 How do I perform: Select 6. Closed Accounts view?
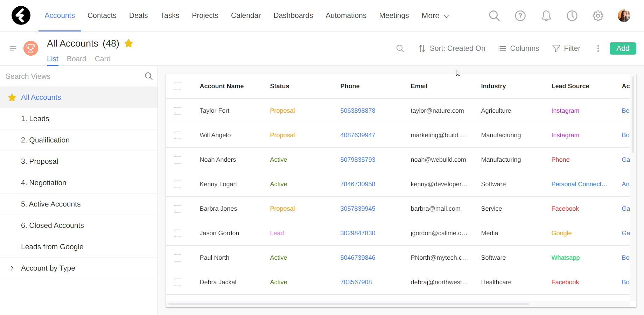click(79, 225)
